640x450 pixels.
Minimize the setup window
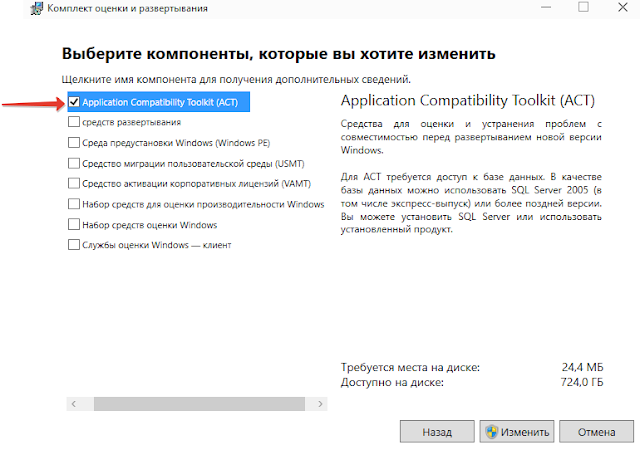coord(546,7)
